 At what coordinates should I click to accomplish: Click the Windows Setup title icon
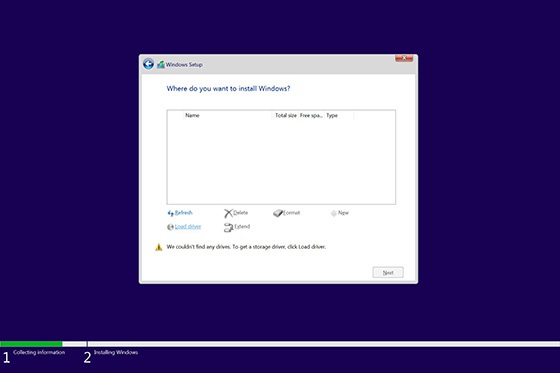point(161,65)
